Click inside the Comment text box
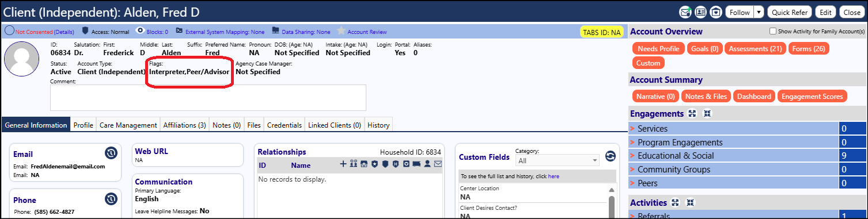 click(x=208, y=98)
